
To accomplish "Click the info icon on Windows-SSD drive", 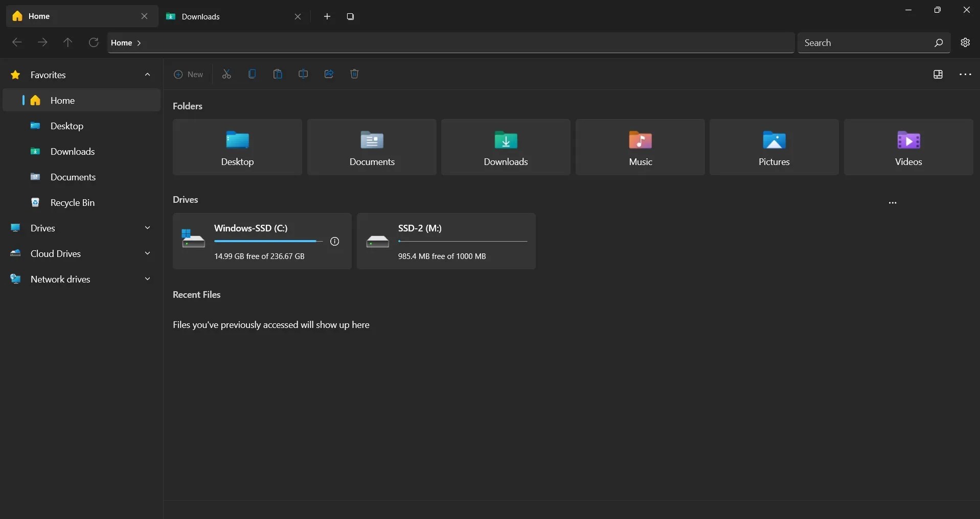I will point(335,241).
